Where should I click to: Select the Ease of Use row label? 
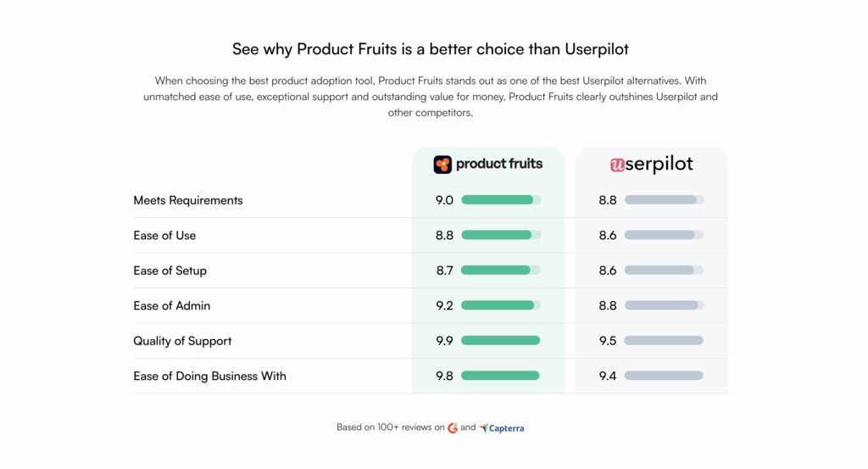tap(164, 235)
